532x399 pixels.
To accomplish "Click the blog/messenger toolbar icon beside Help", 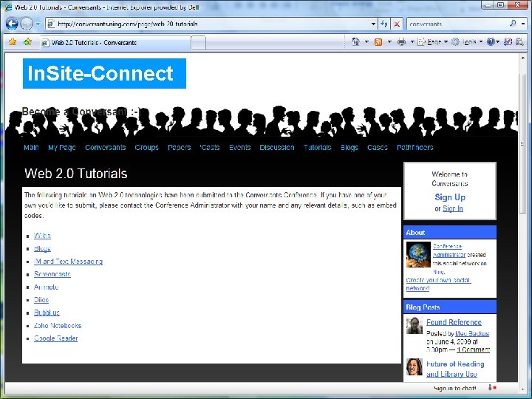I will point(508,41).
